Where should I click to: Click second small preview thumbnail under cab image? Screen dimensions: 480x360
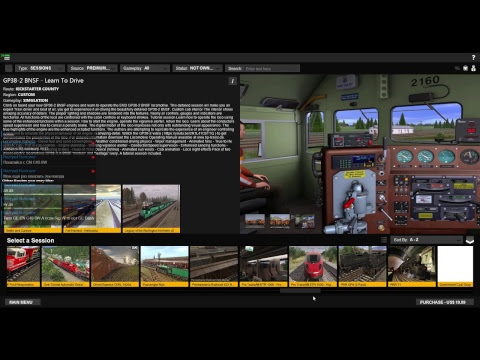coord(280,221)
